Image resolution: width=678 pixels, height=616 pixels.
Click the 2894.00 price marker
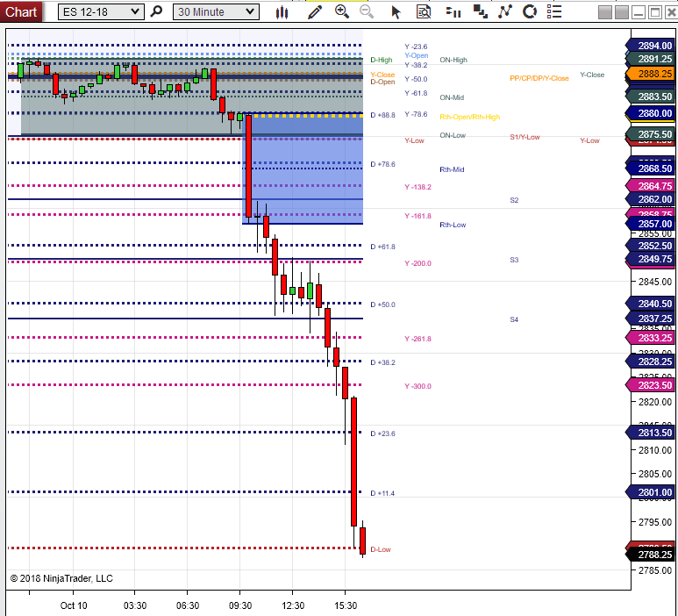point(650,46)
